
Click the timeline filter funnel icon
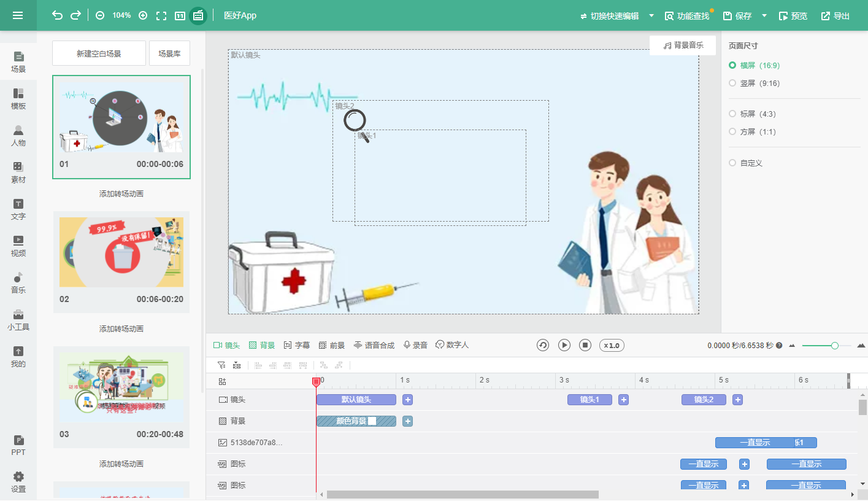pyautogui.click(x=221, y=365)
